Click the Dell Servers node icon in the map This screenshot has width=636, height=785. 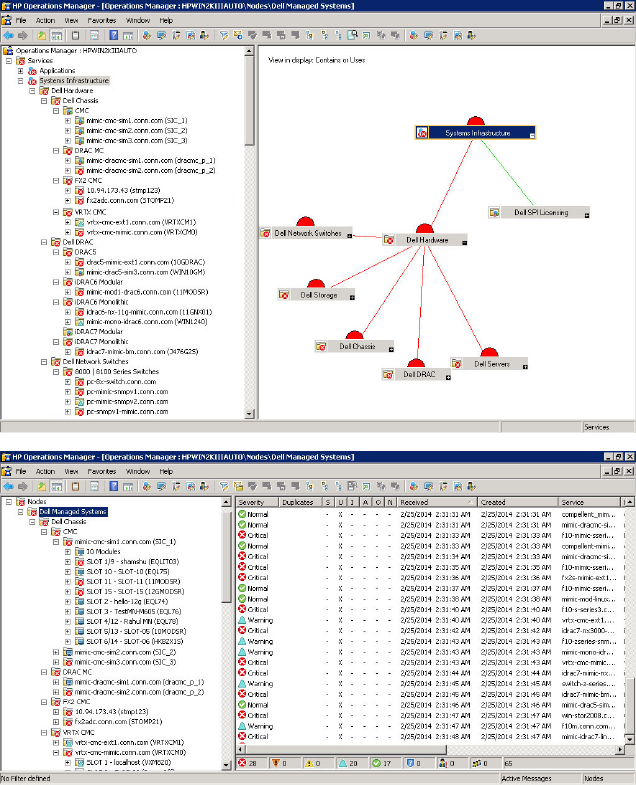456,364
